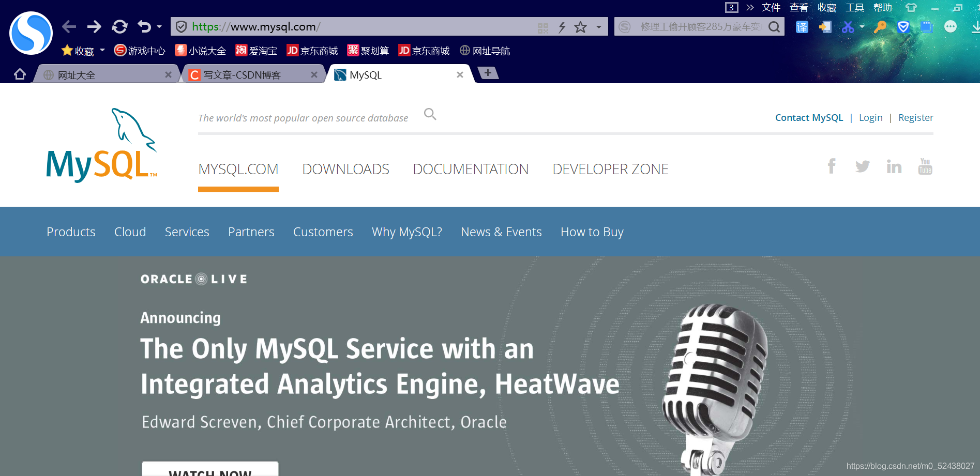This screenshot has width=980, height=476.
Task: Expand the screenshot tool dropdown arrow
Action: 862,26
